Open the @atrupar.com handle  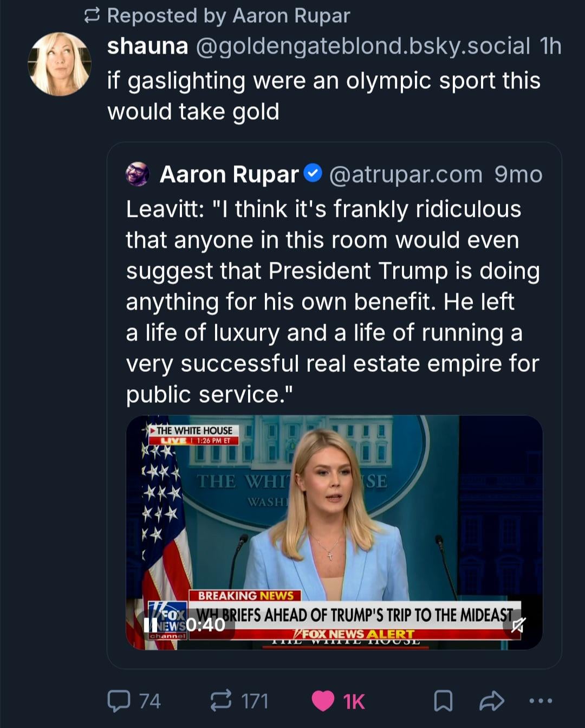coord(406,175)
